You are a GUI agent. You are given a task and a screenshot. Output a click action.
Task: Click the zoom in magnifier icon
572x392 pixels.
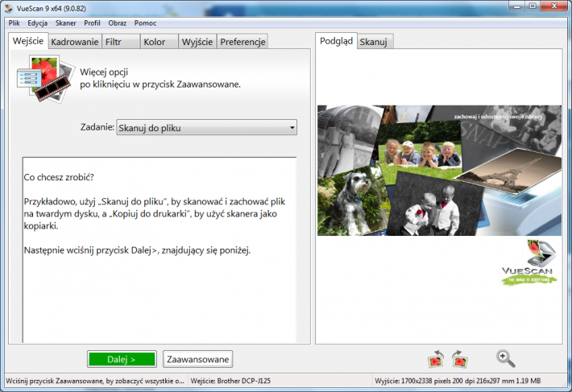[506, 358]
